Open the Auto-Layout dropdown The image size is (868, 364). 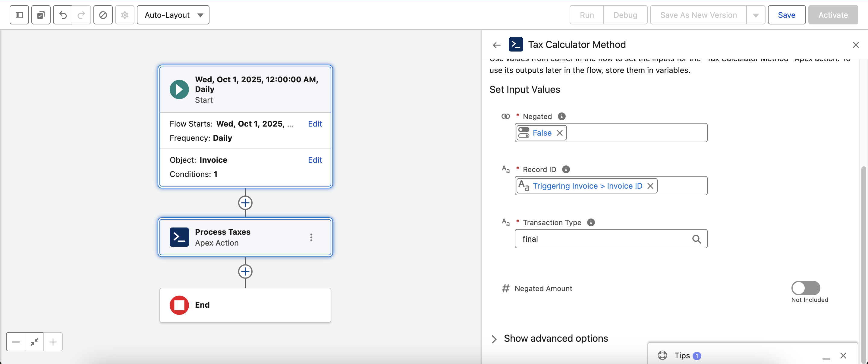coord(173,15)
